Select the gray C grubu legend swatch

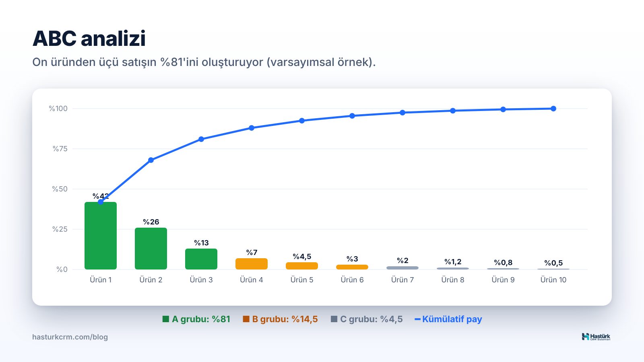coord(334,319)
